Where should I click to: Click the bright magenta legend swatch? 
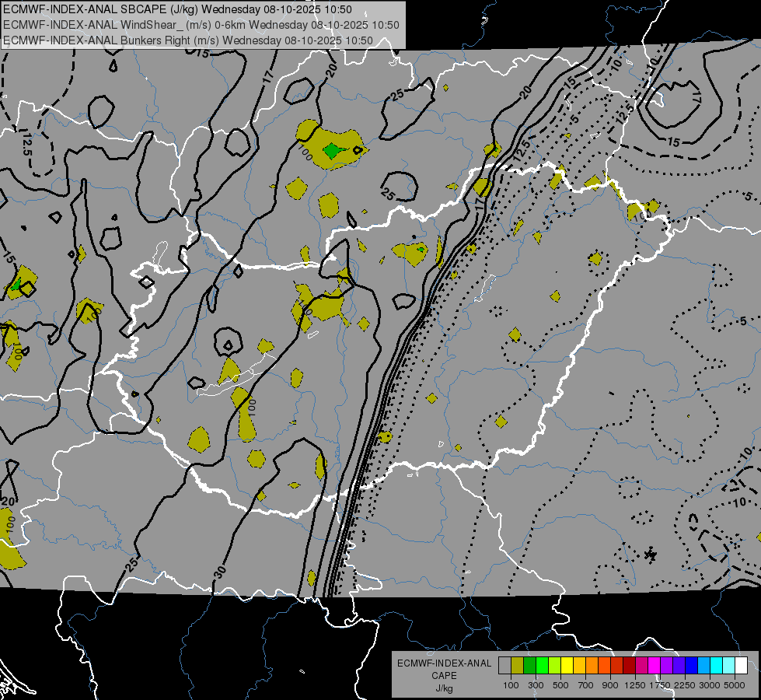[655, 665]
